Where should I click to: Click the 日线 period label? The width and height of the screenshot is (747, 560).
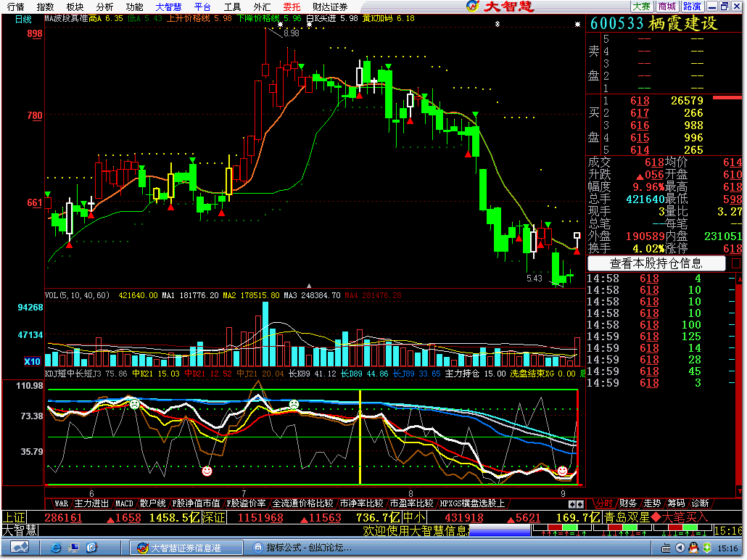point(23,19)
